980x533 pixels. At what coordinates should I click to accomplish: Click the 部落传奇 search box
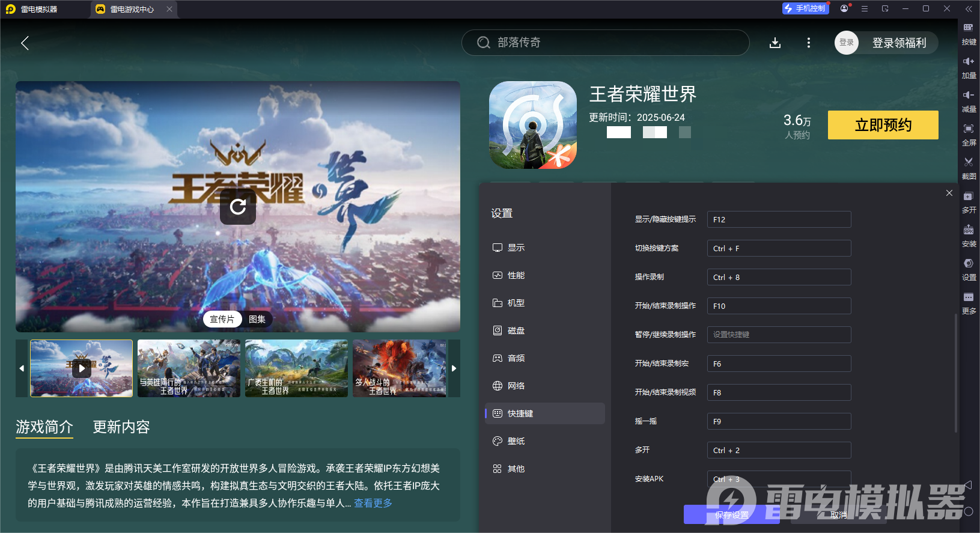pyautogui.click(x=606, y=43)
